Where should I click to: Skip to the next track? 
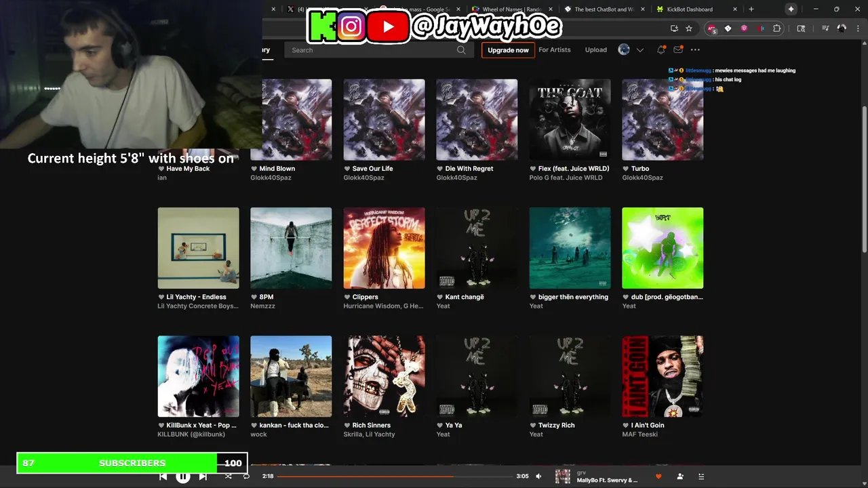[x=203, y=476]
